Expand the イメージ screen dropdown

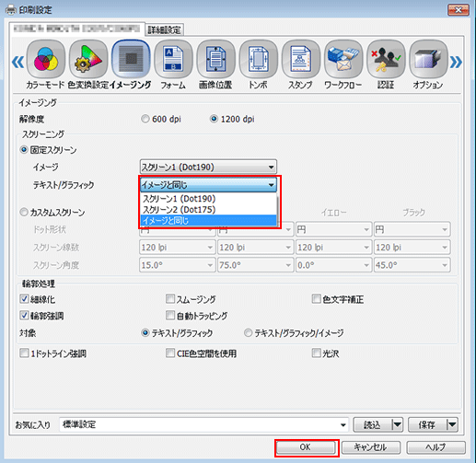pos(208,168)
